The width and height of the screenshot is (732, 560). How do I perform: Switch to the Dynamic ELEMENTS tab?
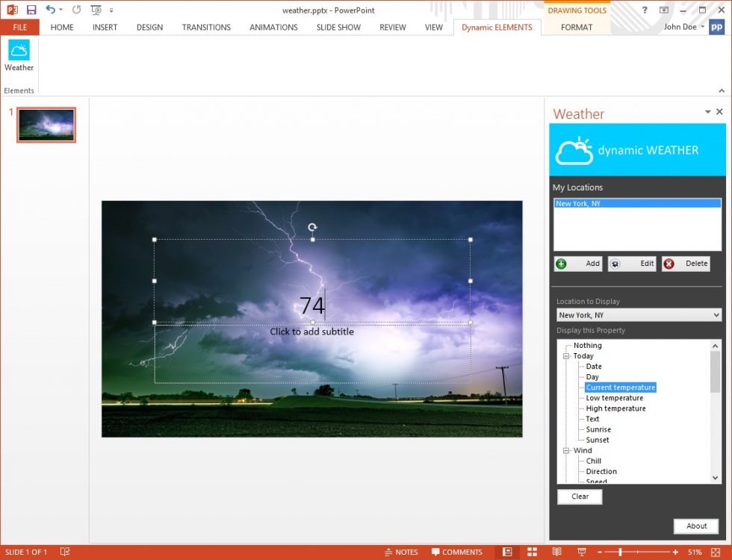point(497,27)
